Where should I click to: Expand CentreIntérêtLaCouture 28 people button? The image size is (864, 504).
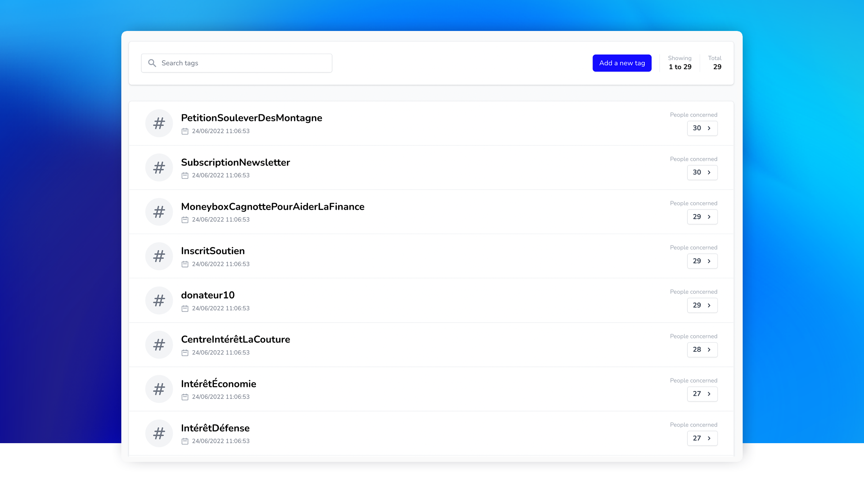pos(702,350)
